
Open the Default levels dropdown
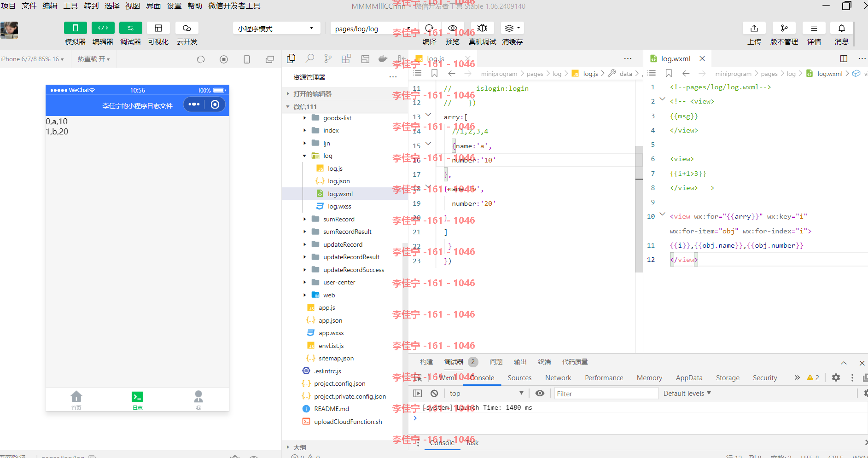pos(687,394)
